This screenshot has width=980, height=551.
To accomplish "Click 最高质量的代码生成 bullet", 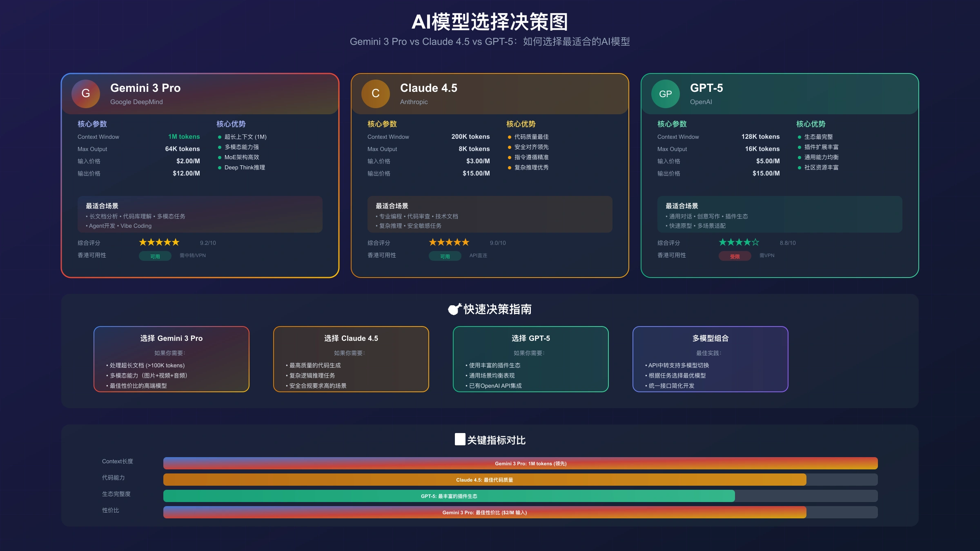I will coord(313,365).
